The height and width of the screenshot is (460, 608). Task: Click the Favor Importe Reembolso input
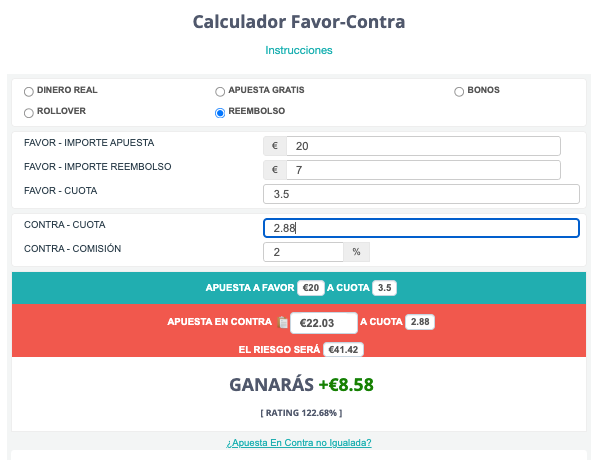tap(423, 170)
